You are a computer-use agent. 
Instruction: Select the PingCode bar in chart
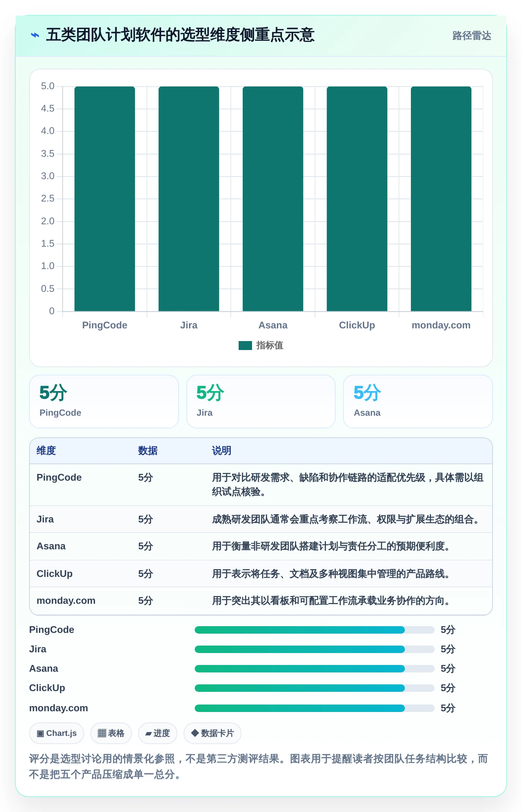(x=105, y=199)
